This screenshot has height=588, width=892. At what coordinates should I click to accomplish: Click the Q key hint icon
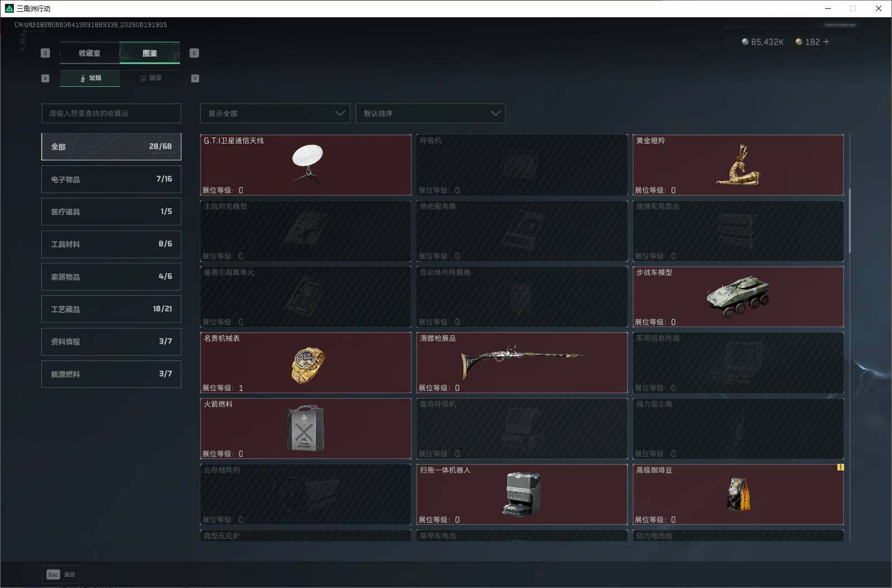click(x=46, y=53)
